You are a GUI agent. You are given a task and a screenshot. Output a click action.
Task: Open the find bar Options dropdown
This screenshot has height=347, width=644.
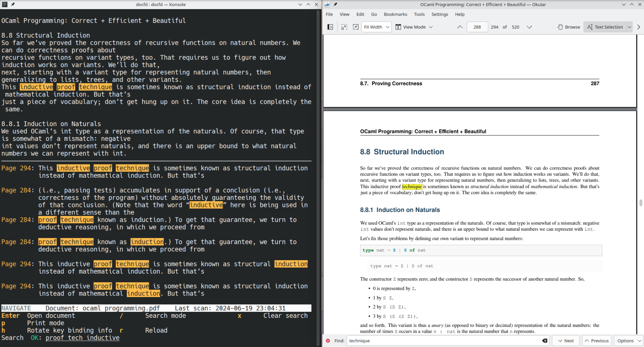pyautogui.click(x=629, y=341)
